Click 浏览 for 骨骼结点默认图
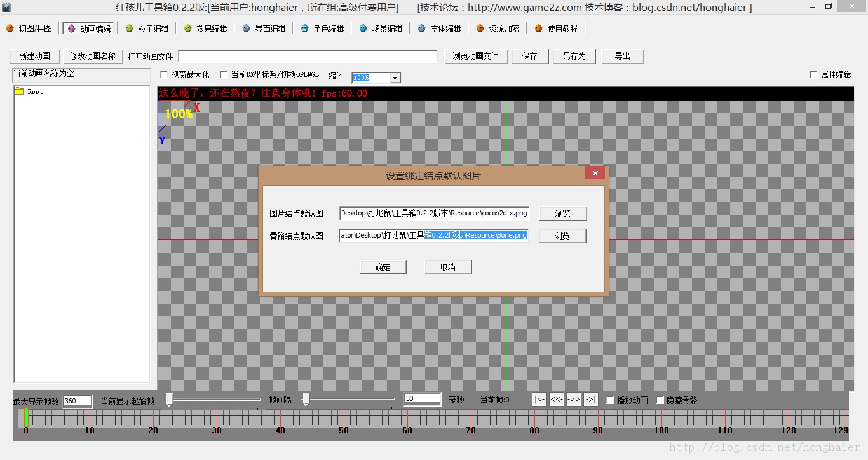Screen dimensions: 868x460 click(x=562, y=236)
